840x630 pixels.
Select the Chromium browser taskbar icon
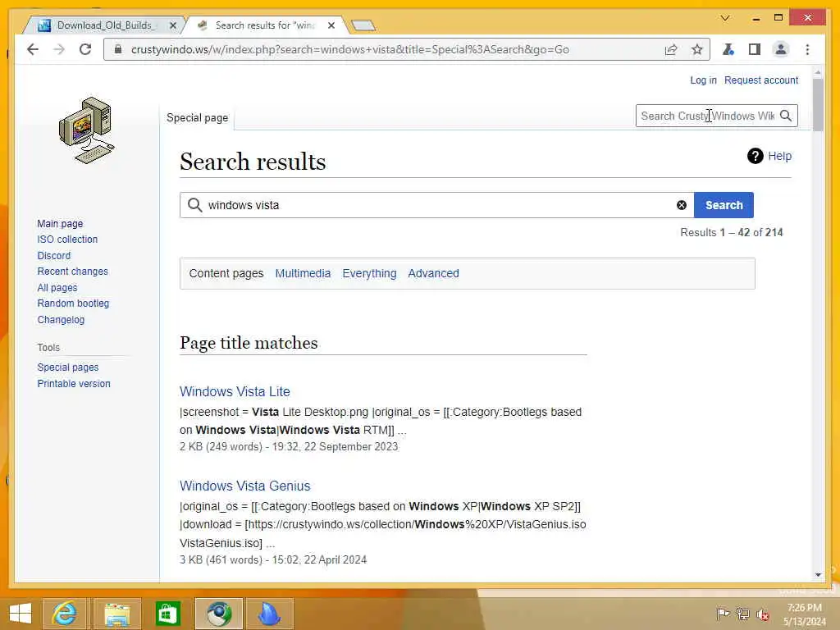pos(219,614)
